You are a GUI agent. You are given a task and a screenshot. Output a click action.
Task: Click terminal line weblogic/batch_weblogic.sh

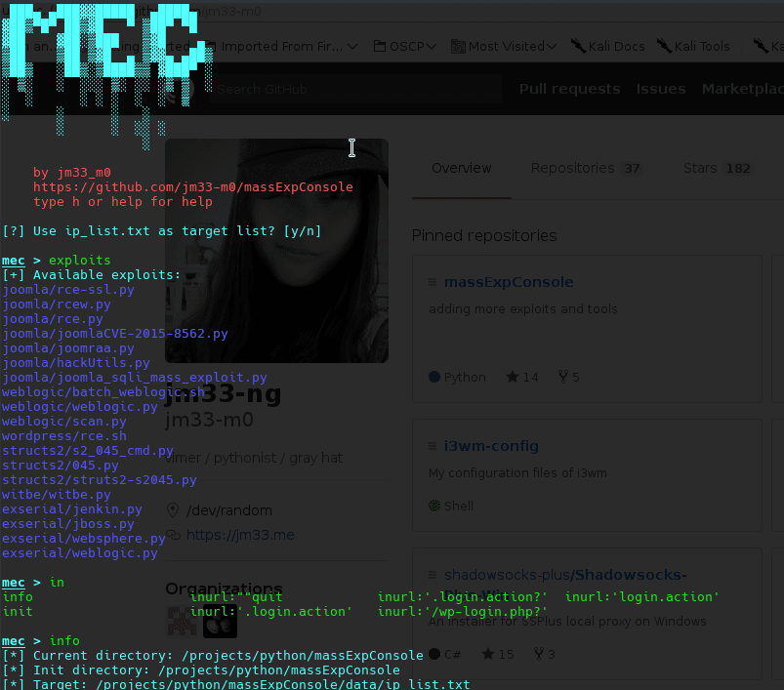(x=103, y=392)
